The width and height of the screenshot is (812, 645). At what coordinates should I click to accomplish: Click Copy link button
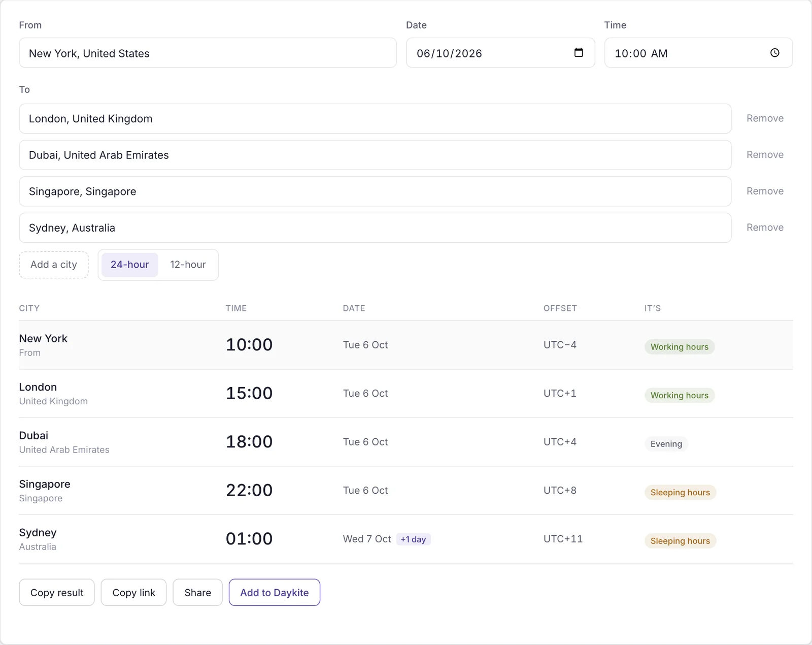133,593
